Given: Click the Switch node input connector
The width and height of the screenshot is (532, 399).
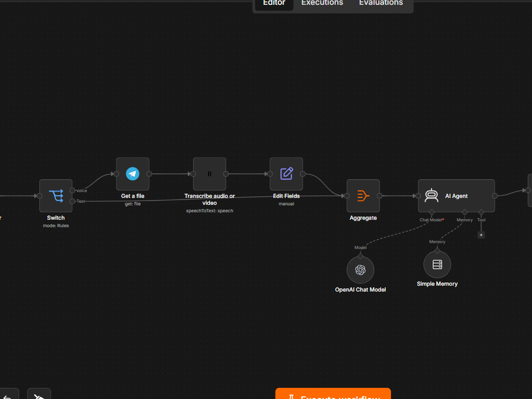Looking at the screenshot, I should 39,196.
